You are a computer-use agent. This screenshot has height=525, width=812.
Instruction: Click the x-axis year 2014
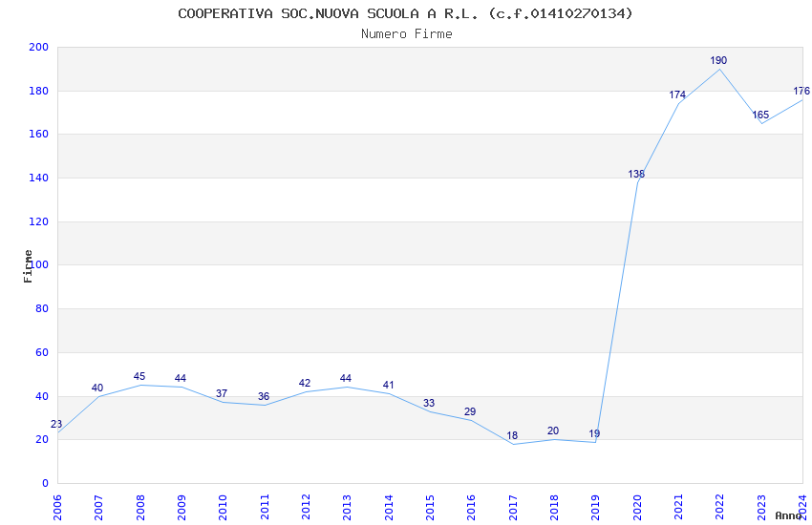[x=389, y=508]
